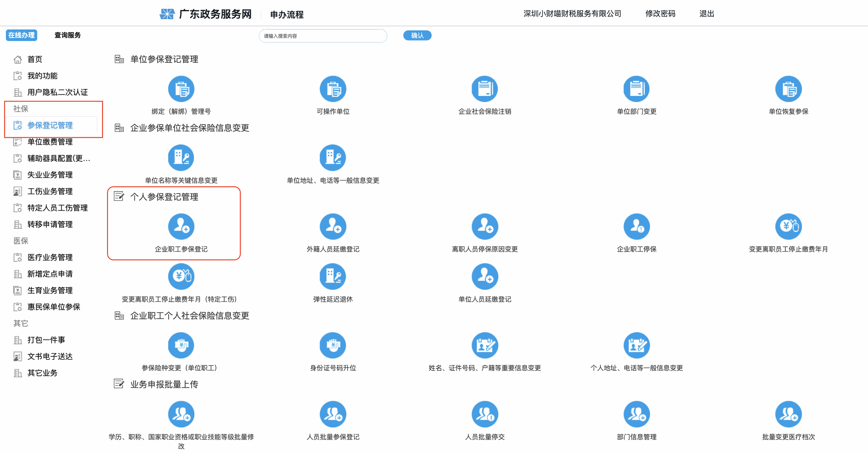Focus the 请输入搜索内容 search field
868x454 pixels.
(323, 36)
